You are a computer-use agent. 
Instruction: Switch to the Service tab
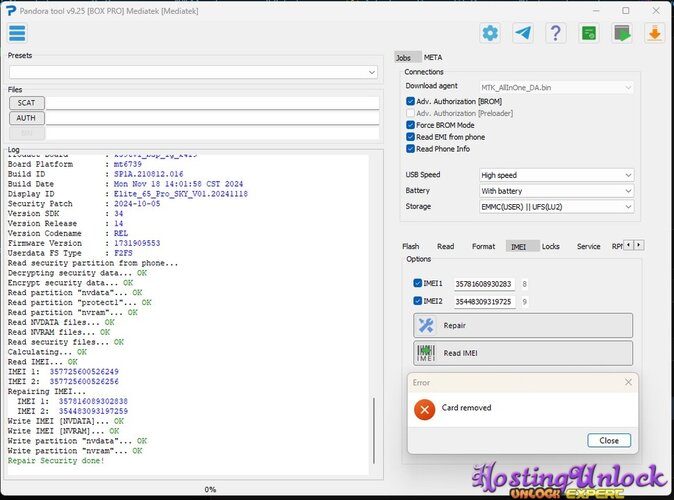(588, 246)
